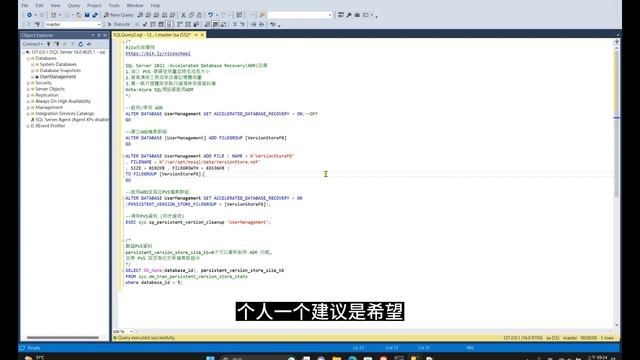Toggle the Object Explorer auto-hide pin
640x360 pixels.
[99, 36]
